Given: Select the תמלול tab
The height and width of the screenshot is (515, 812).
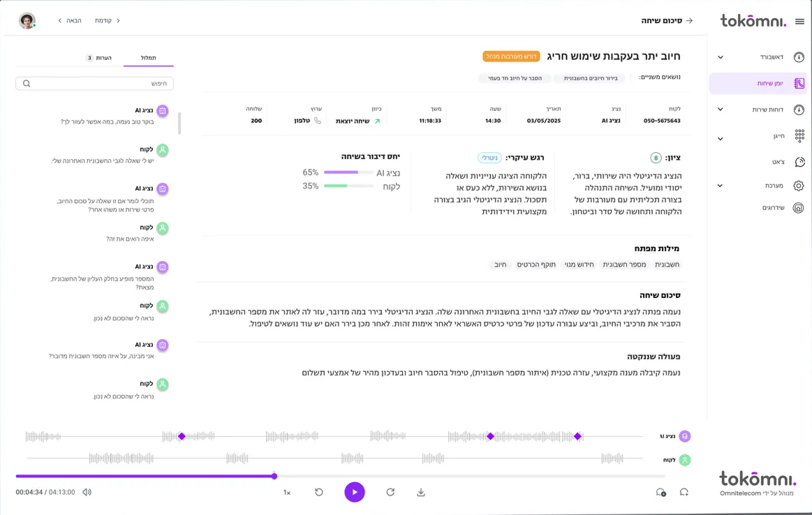Looking at the screenshot, I should [148, 58].
